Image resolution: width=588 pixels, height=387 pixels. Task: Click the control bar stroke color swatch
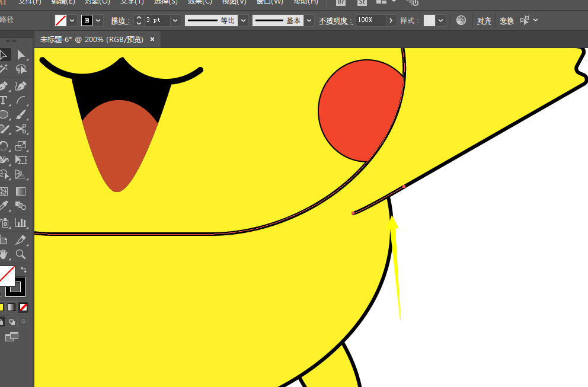tap(87, 20)
